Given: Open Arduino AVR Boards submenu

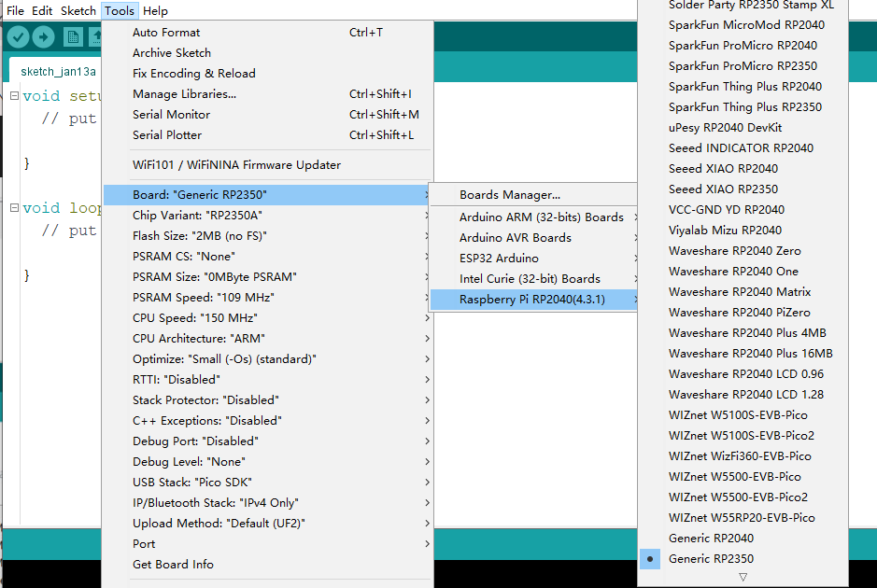Looking at the screenshot, I should tap(533, 238).
